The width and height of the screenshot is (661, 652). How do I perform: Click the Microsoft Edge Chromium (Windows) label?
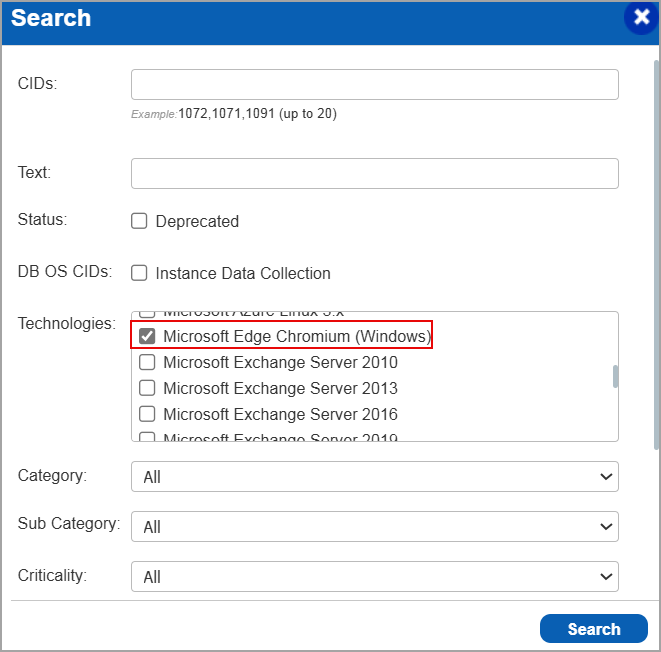point(296,336)
